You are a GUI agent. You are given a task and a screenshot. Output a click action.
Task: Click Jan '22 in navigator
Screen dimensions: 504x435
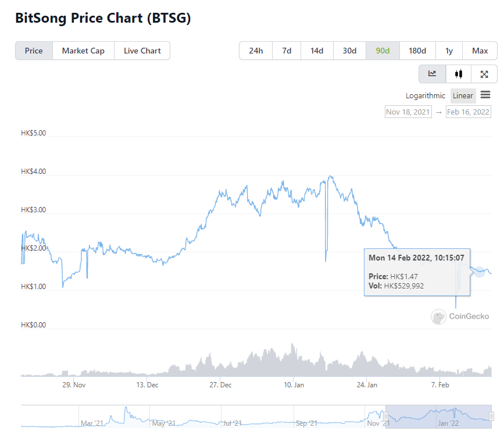[448, 423]
